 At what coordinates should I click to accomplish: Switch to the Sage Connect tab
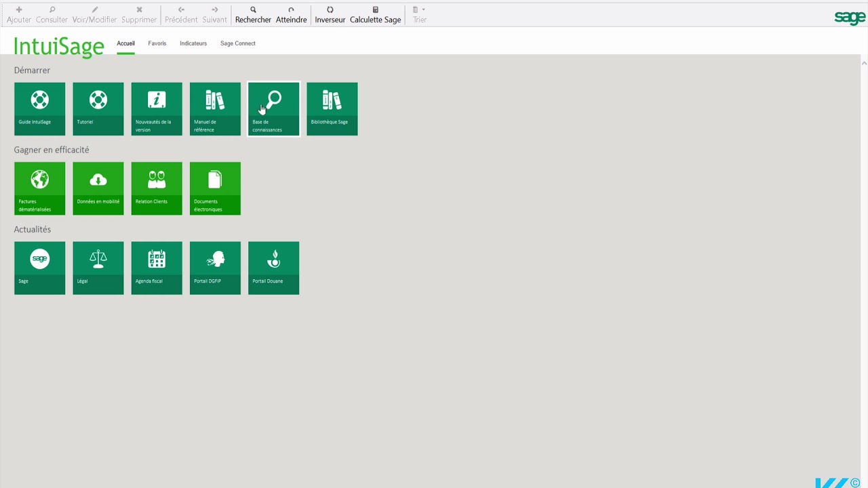click(x=238, y=43)
